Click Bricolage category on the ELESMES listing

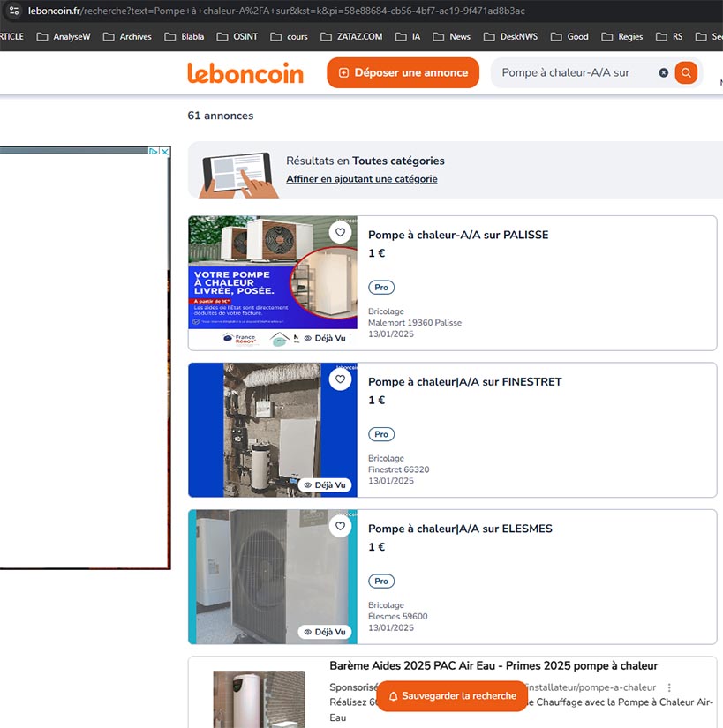point(386,604)
